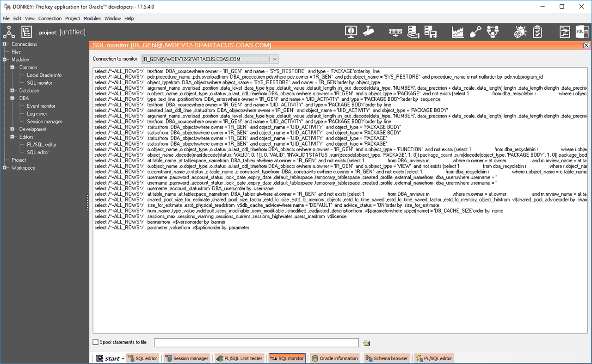Switch to PL/SQL Unit tester tab
This screenshot has height=364, width=592.
(x=240, y=358)
